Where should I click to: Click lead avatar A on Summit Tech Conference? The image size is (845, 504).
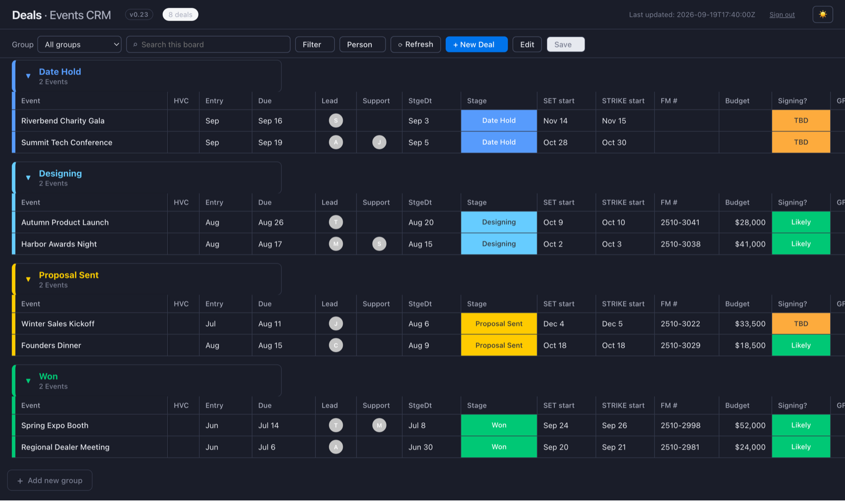click(x=336, y=142)
